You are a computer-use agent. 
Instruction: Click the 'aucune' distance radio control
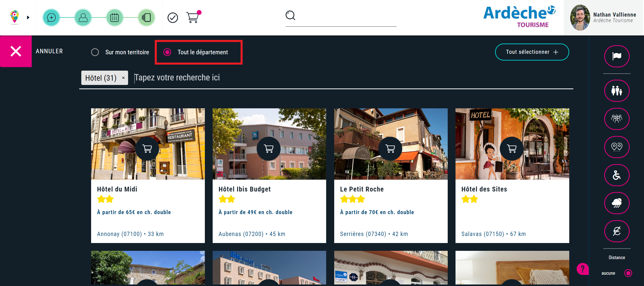pos(628,273)
